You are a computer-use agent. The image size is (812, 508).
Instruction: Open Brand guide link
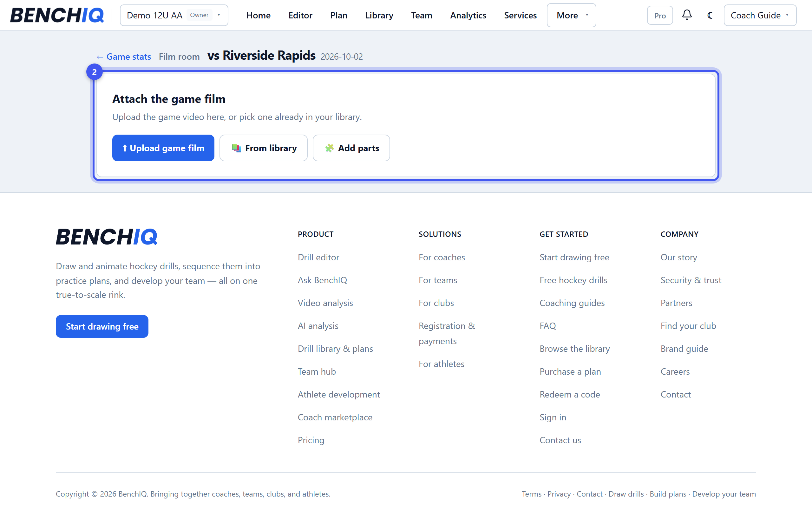tap(684, 348)
